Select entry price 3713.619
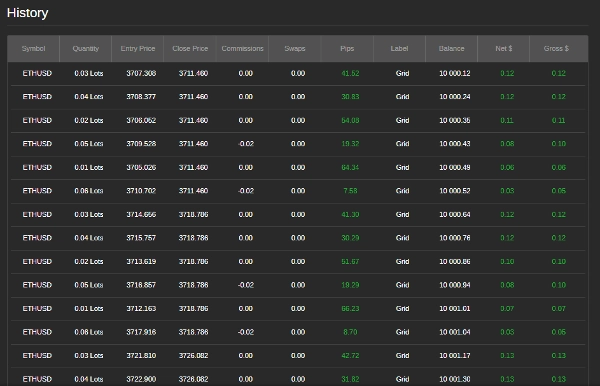The image size is (600, 386). coord(141,261)
